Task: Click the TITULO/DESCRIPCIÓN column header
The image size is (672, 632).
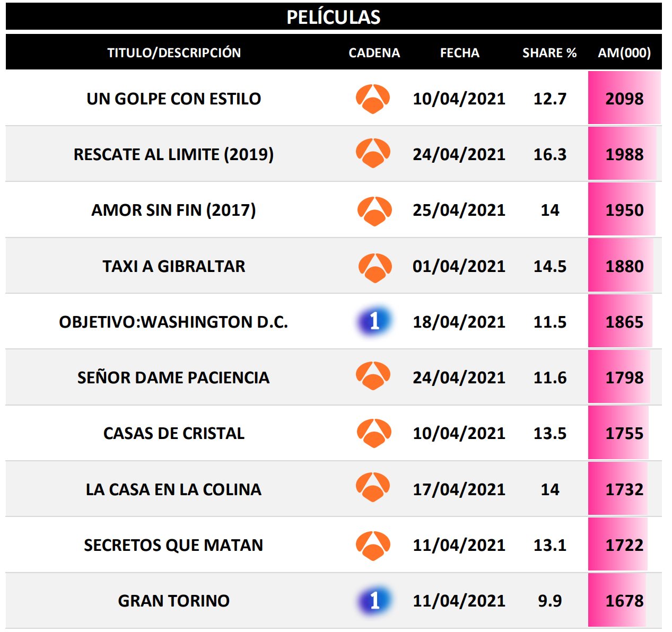Action: (x=174, y=53)
